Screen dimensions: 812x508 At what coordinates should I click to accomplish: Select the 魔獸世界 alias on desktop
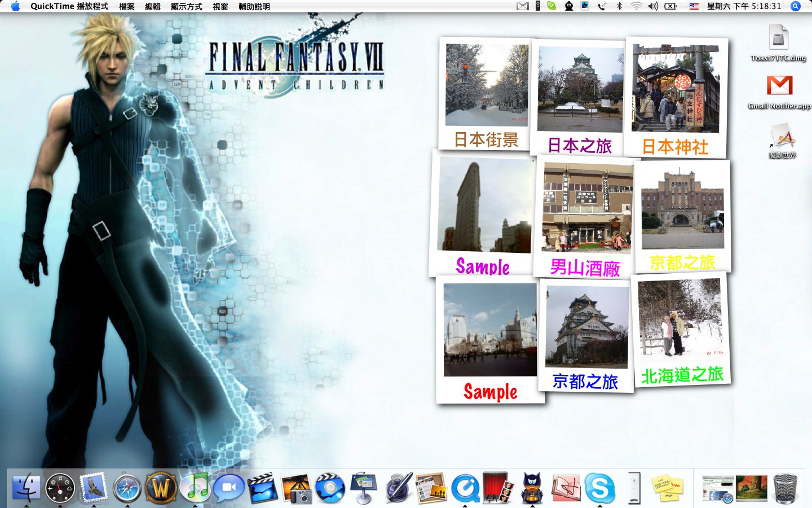coord(782,141)
